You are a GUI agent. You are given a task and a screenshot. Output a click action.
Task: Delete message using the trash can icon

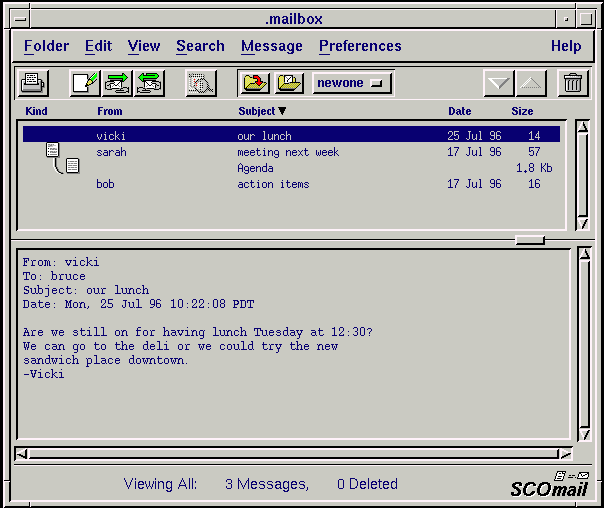(x=573, y=83)
